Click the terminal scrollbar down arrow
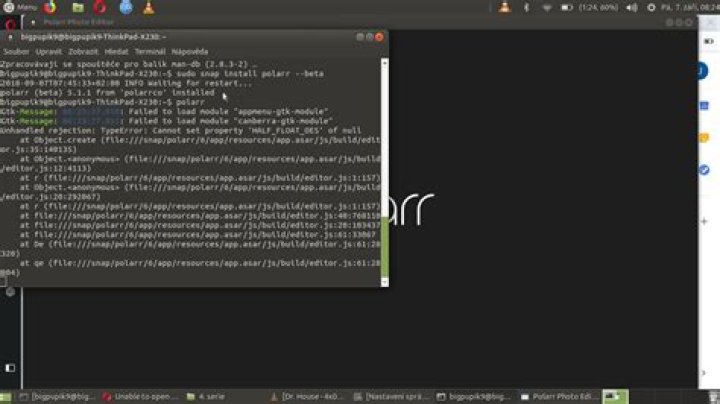The image size is (720, 404). point(385,282)
